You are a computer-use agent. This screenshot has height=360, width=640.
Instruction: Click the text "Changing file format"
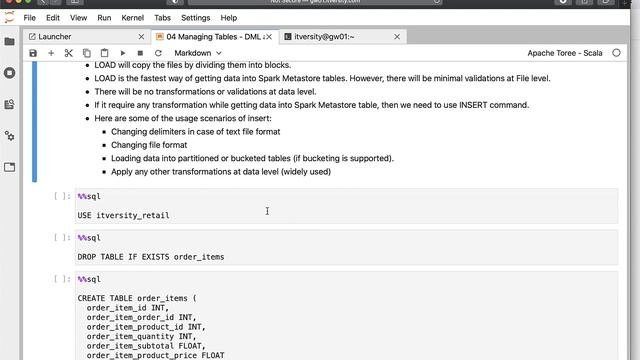tap(149, 145)
